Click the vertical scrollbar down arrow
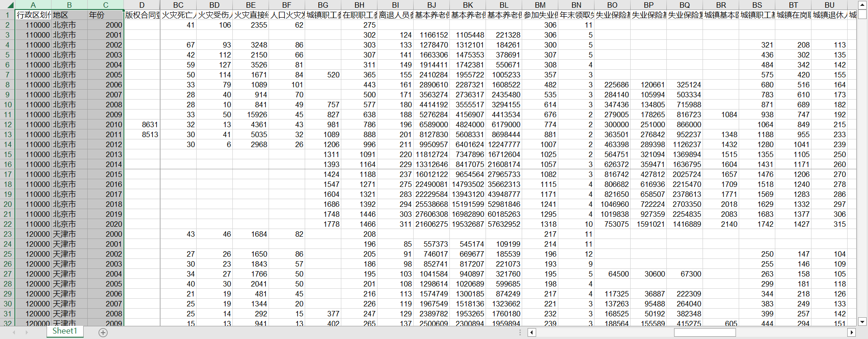The height and width of the screenshot is (339, 868). 862,322
